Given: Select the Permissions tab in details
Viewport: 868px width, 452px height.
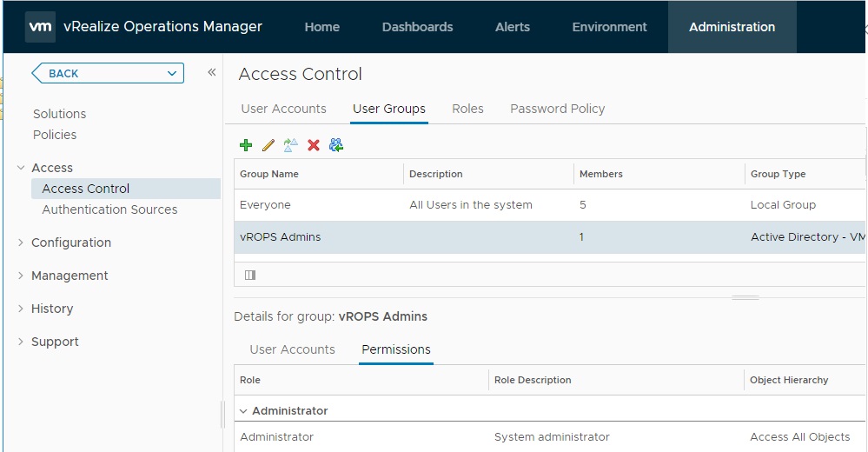Looking at the screenshot, I should [396, 349].
